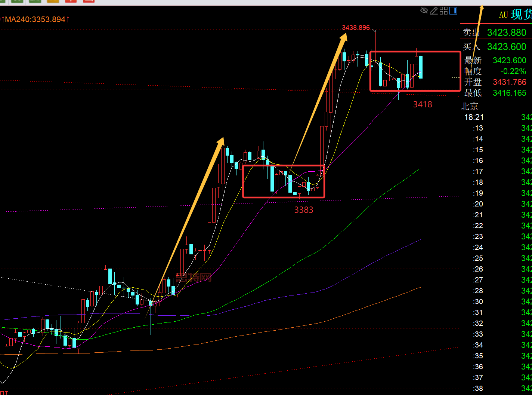Select the 幅度 -0.22% row
Viewport: 532px width, 395px height.
click(495, 71)
